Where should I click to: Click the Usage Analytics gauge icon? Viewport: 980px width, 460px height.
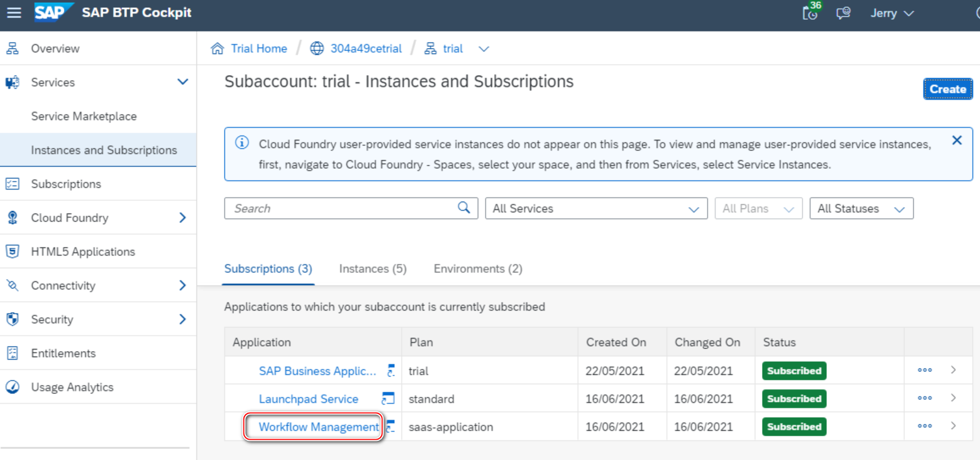click(x=12, y=387)
